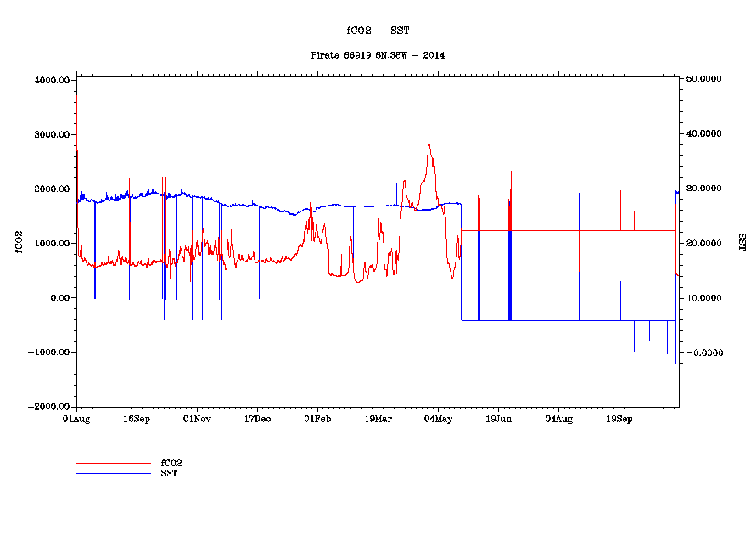756x535 pixels.
Task: Click the 19Jun date tick label
Action: [498, 419]
